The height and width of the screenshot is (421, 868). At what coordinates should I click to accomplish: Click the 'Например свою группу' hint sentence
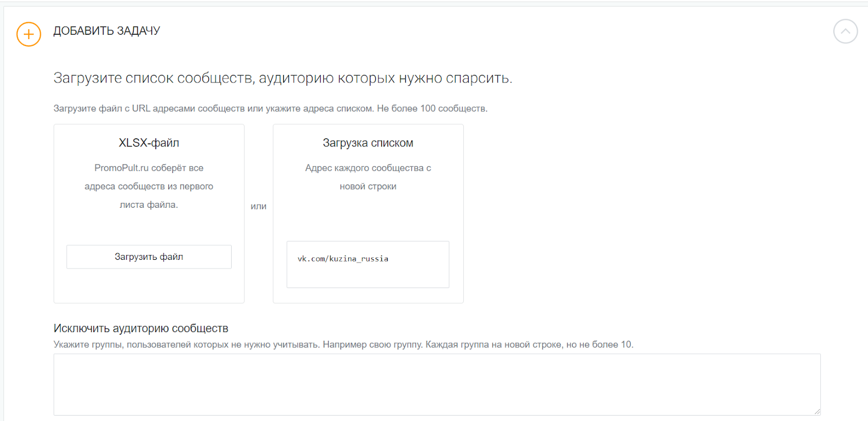coord(373,345)
